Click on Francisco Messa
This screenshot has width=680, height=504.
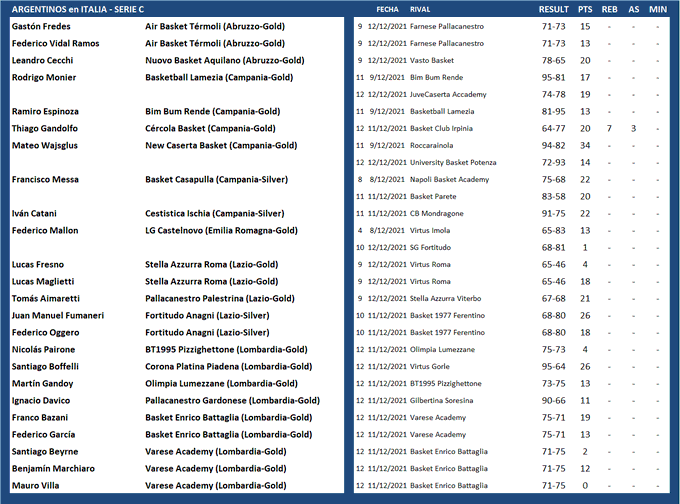pyautogui.click(x=45, y=180)
